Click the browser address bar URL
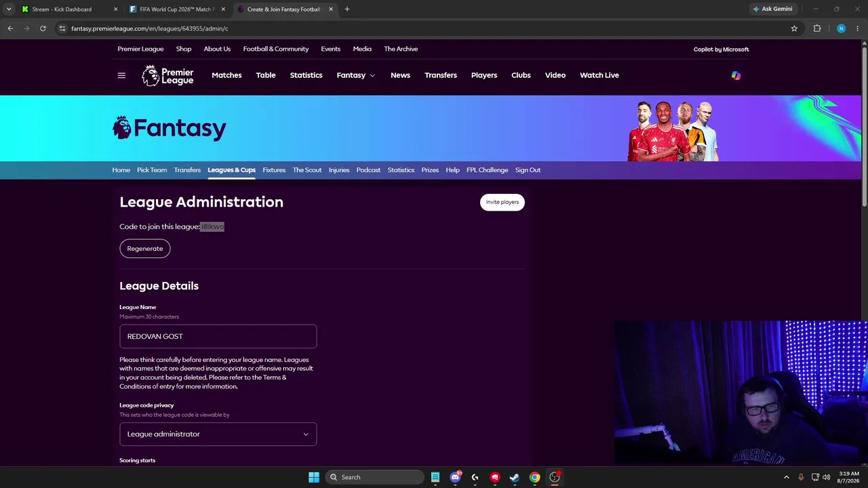Screen dimensions: 868x488 150,28
